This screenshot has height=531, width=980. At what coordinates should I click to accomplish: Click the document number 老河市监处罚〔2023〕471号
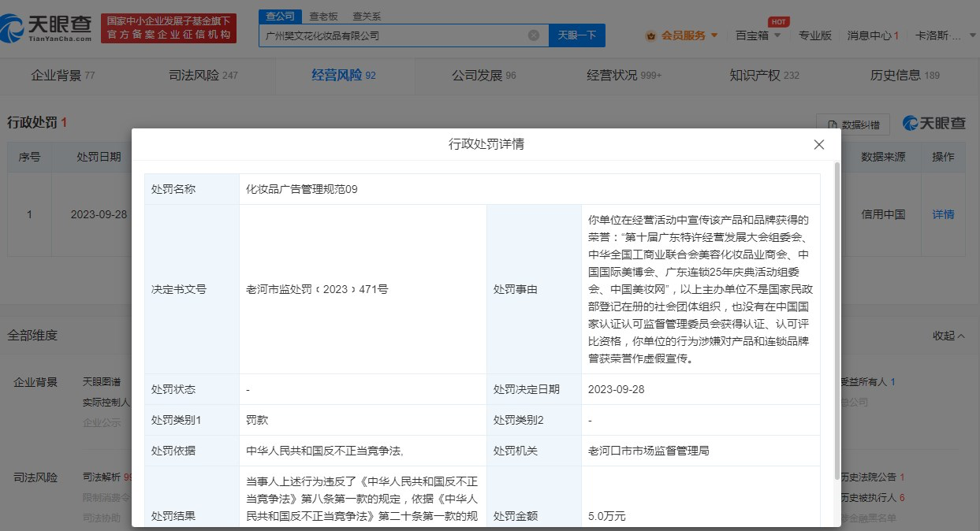point(317,289)
